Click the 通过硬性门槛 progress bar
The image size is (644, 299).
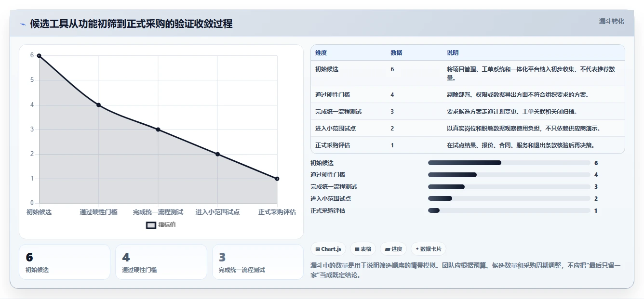click(x=509, y=175)
